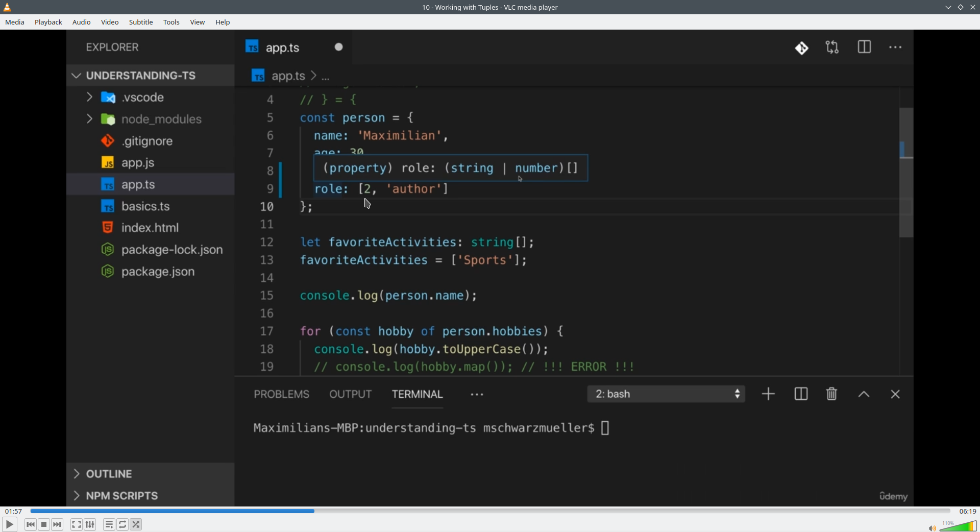Maximize panel with the up chevron
The height and width of the screenshot is (532, 980).
pos(864,395)
